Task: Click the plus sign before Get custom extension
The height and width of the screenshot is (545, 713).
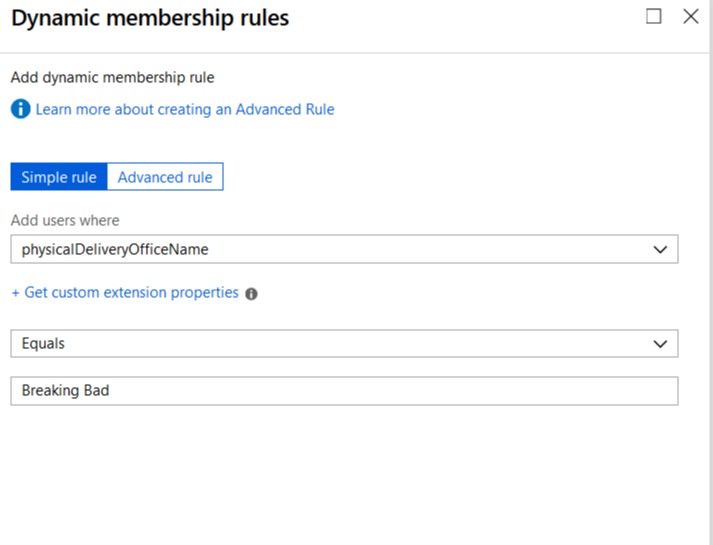Action: pyautogui.click(x=15, y=293)
